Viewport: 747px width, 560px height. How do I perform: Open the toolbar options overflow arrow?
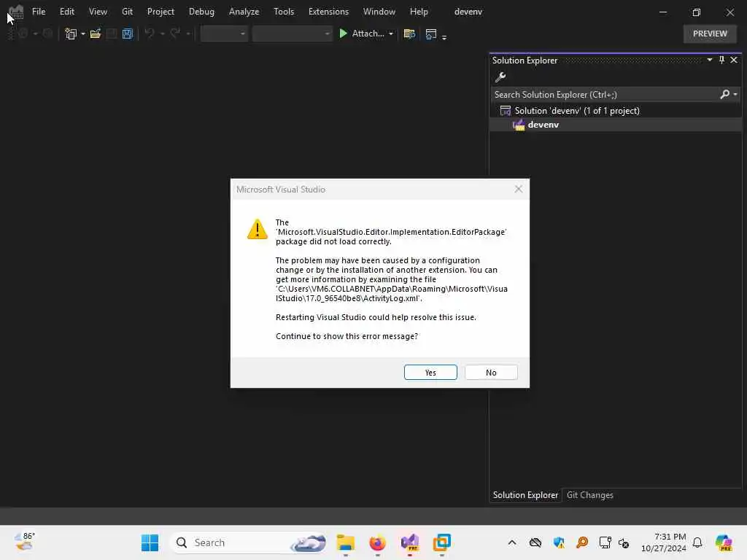[x=444, y=36]
